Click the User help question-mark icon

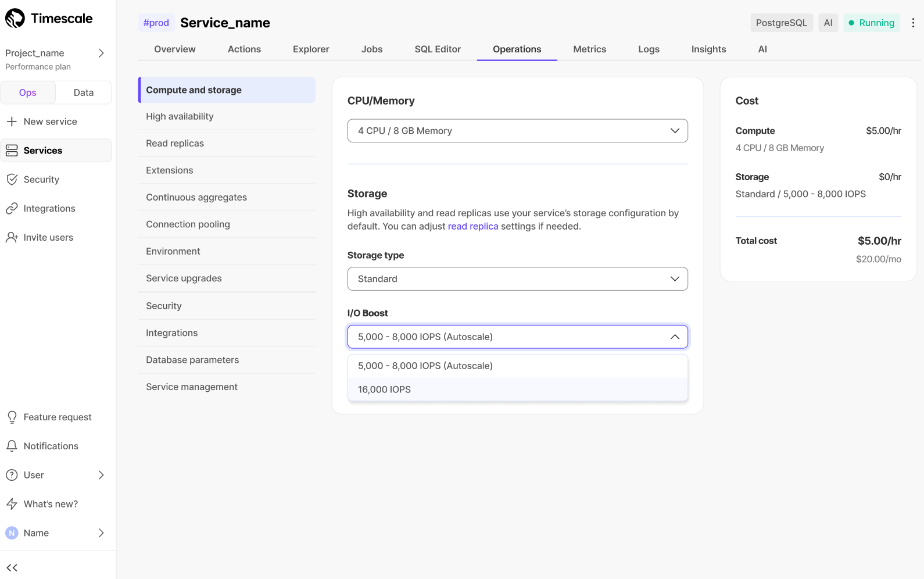(x=12, y=475)
